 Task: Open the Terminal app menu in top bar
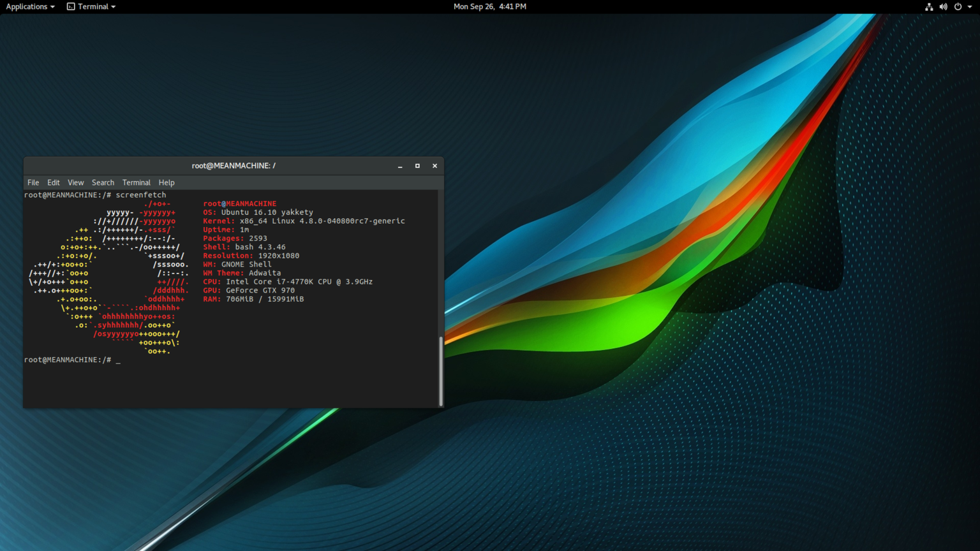[x=91, y=6]
